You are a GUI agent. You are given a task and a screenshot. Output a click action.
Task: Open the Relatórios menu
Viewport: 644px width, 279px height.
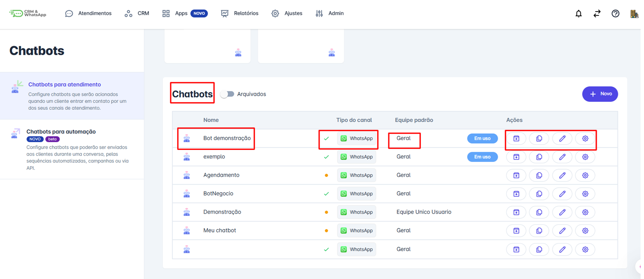coord(239,13)
